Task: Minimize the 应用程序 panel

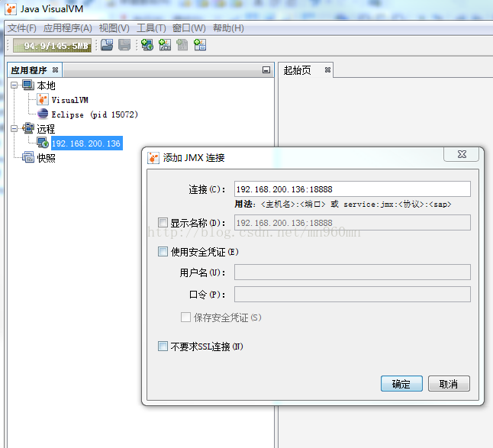Action: 266,69
